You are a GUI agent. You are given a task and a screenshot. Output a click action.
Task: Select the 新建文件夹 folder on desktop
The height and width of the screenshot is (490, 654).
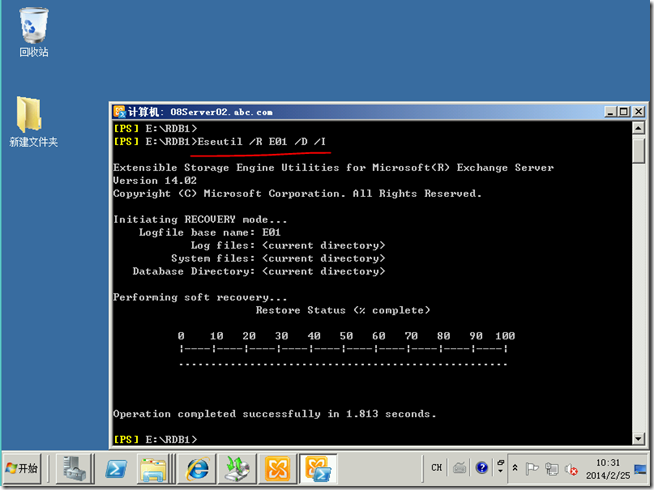click(33, 121)
